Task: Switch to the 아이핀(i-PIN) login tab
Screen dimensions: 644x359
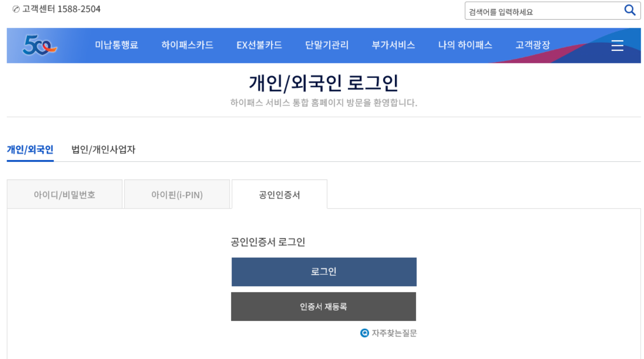Action: click(x=177, y=195)
